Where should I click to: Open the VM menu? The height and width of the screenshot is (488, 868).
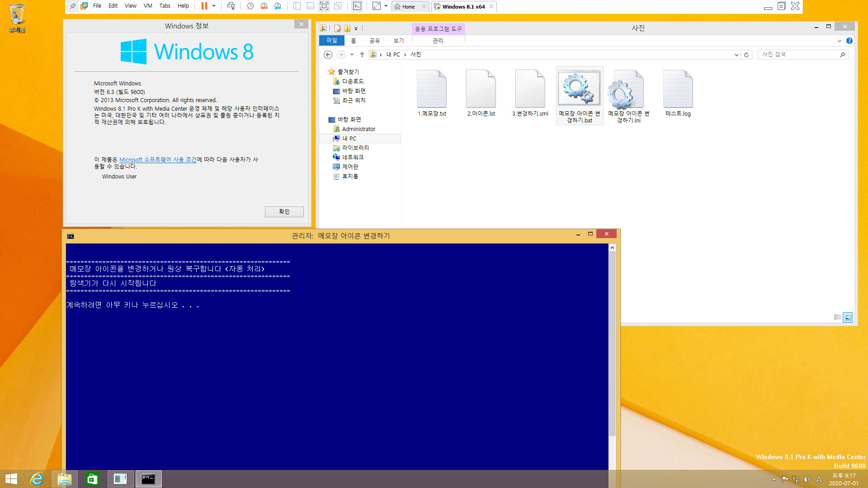pyautogui.click(x=148, y=6)
